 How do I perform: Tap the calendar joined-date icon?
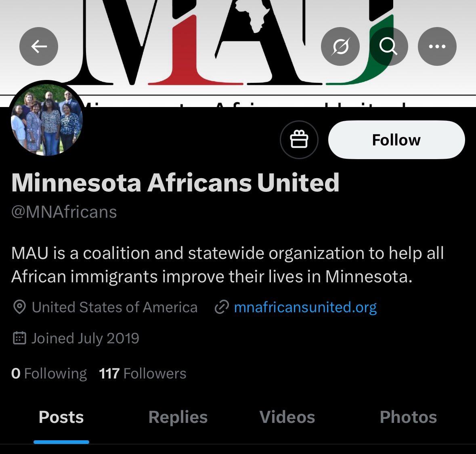20,338
